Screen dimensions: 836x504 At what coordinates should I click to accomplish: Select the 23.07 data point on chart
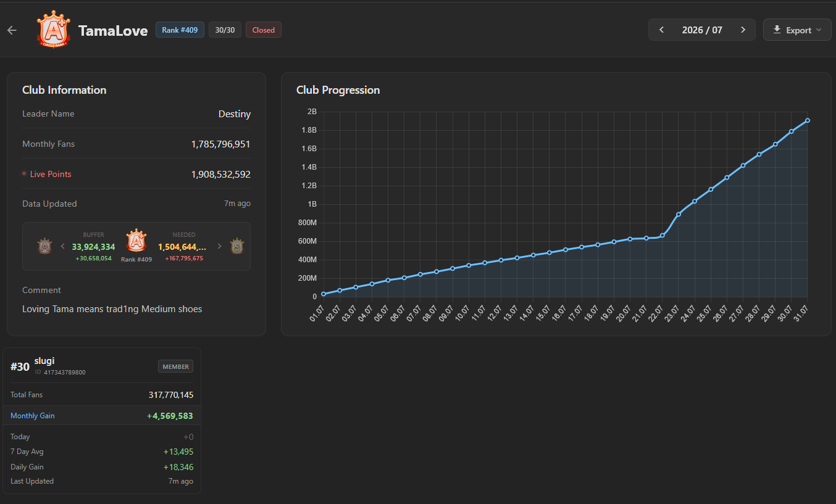679,214
